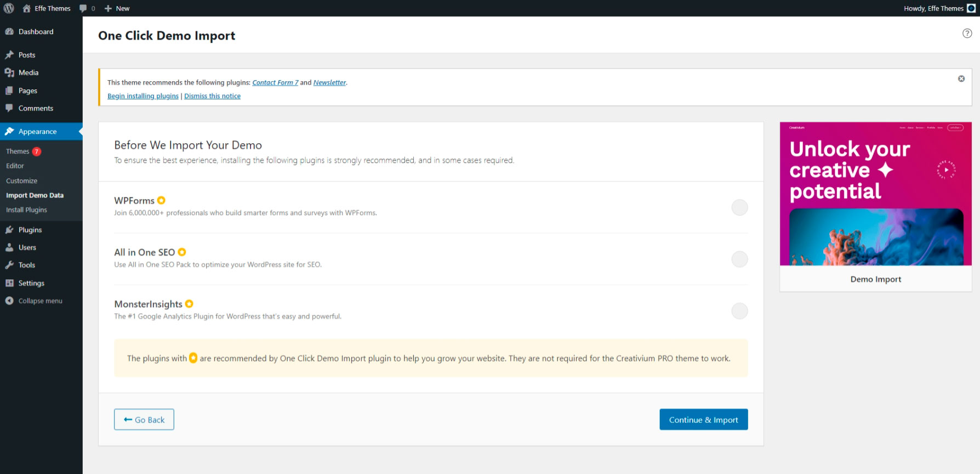Click the Pages icon in sidebar
This screenshot has width=980, height=474.
coord(9,91)
